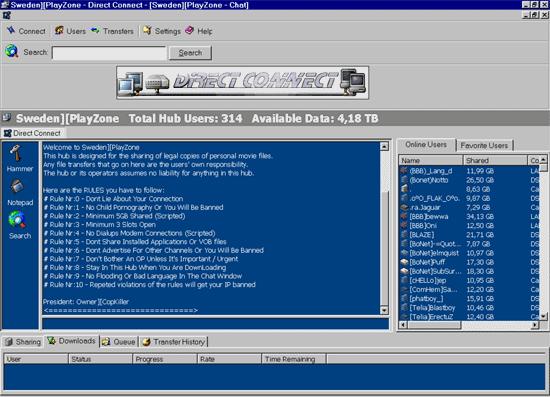Click Rule Nr:2 Minimum 5GB Shared line
This screenshot has height=397, width=550.
click(114, 216)
